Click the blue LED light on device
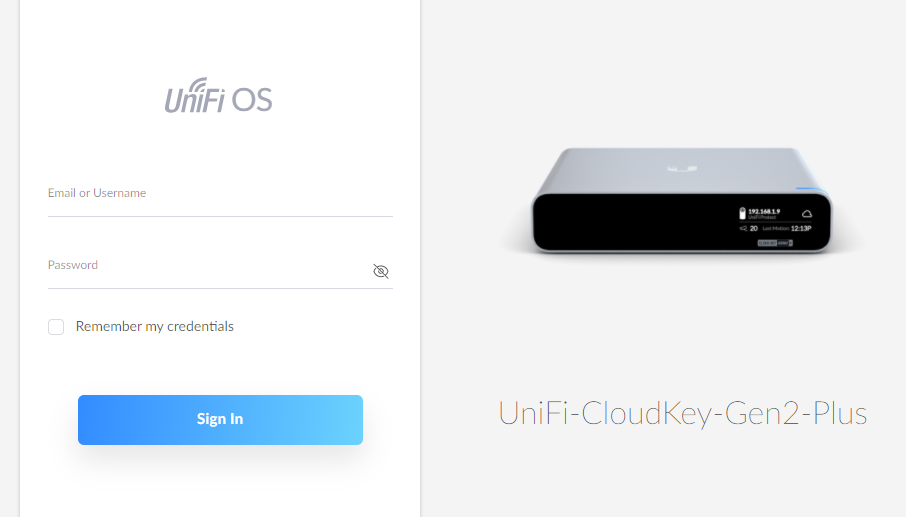 (x=811, y=188)
